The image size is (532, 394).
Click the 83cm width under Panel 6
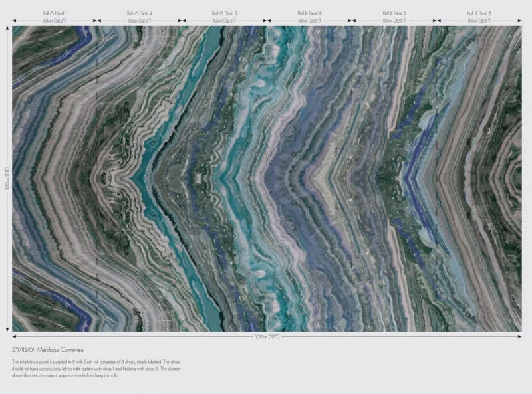click(x=479, y=21)
